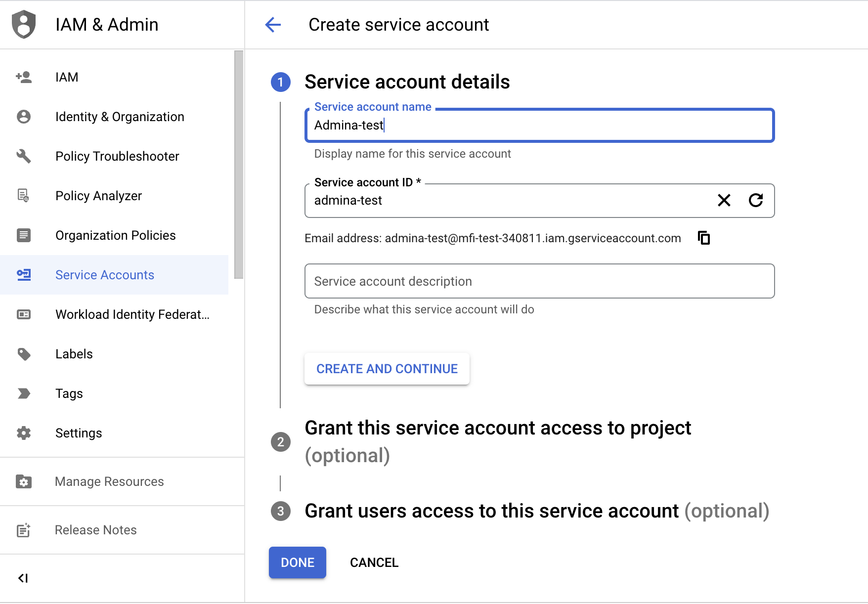Viewport: 868px width, 604px height.
Task: Click the Tags chevron icon
Action: pyautogui.click(x=24, y=393)
